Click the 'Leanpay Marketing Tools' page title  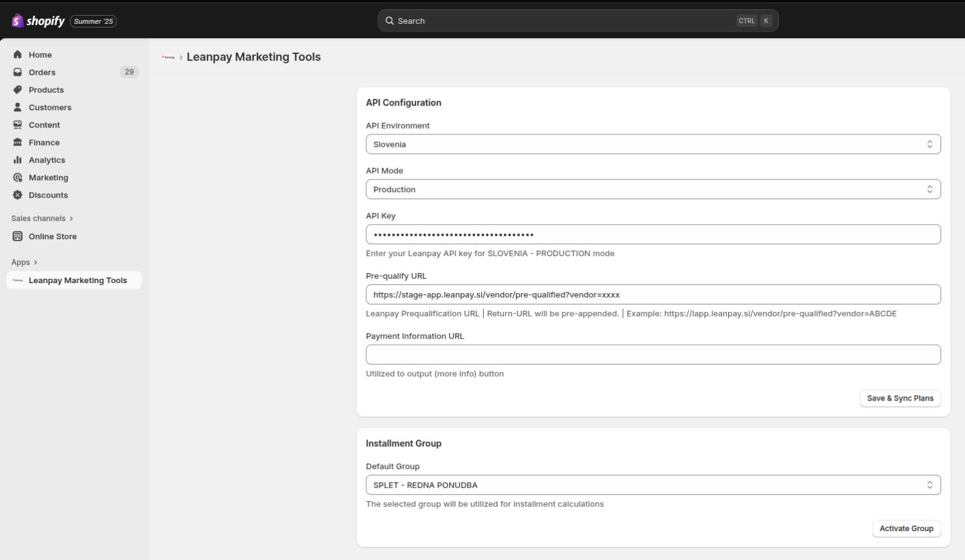click(x=254, y=57)
